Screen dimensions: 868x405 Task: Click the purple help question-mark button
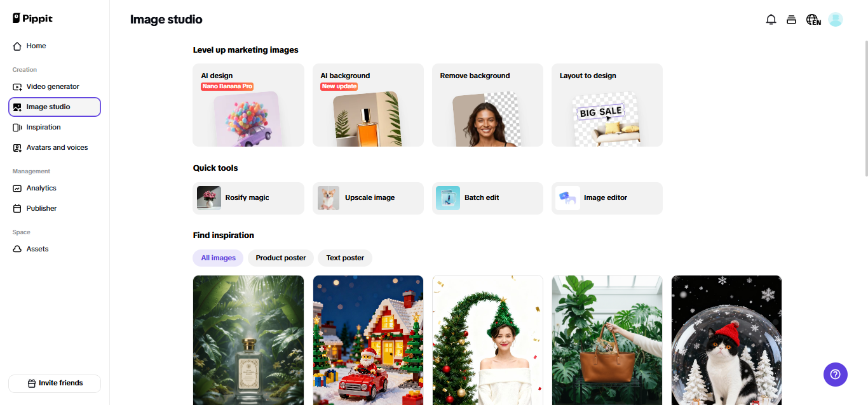tap(836, 375)
